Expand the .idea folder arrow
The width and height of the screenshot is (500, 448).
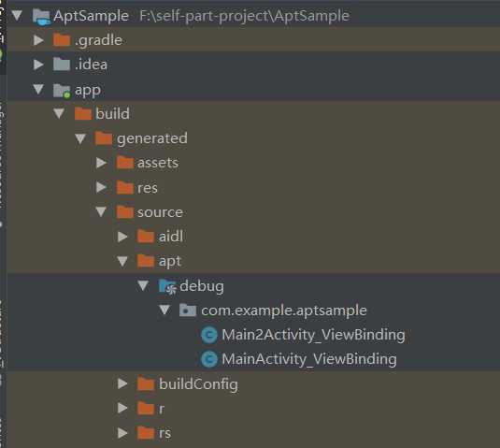coord(38,65)
